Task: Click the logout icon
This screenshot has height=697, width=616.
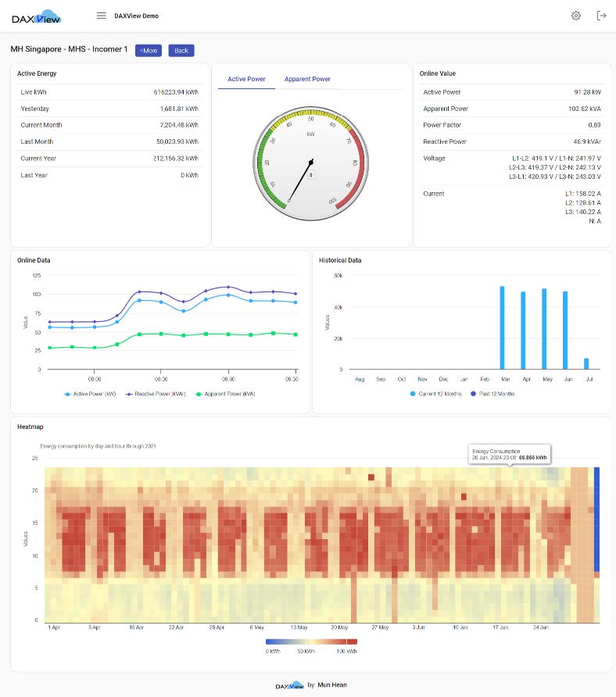Action: pos(601,16)
